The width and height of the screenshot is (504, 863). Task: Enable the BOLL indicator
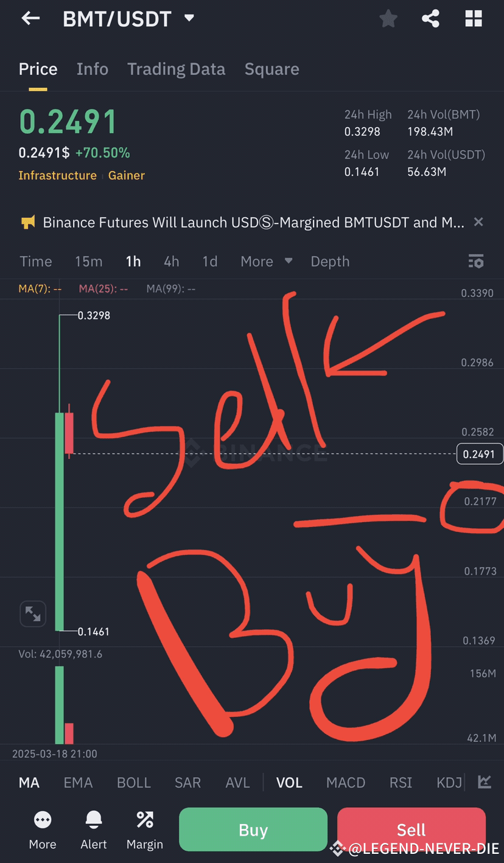[x=133, y=783]
